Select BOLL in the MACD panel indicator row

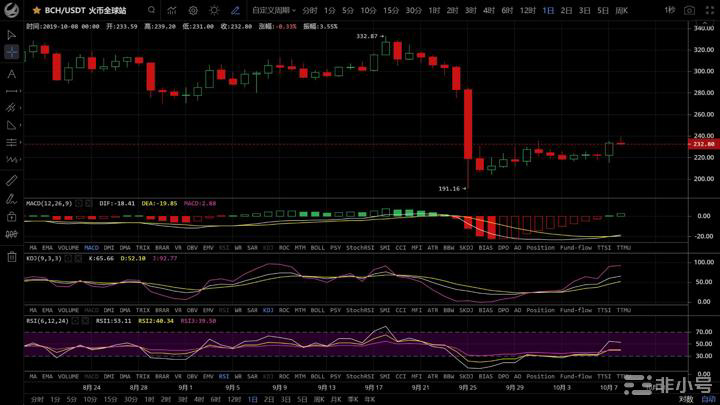[317, 248]
